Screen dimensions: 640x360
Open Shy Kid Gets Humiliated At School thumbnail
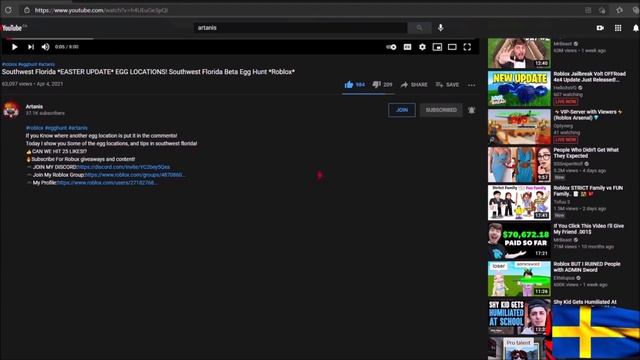point(519,317)
